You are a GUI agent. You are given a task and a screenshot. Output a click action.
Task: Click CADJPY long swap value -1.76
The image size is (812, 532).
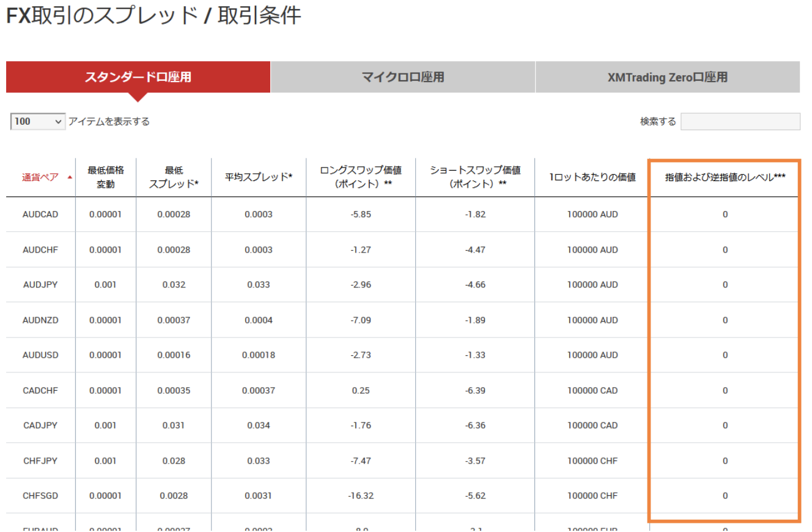[361, 426]
